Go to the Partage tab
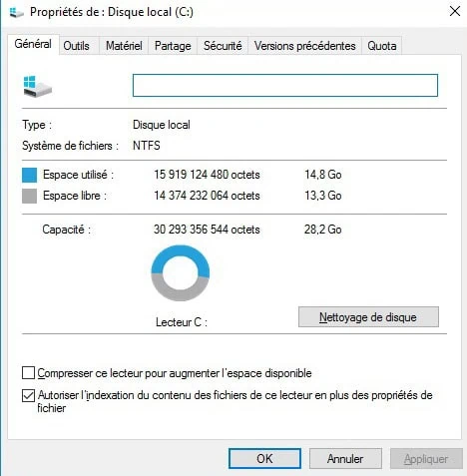Image resolution: width=467 pixels, height=476 pixels. [x=173, y=46]
